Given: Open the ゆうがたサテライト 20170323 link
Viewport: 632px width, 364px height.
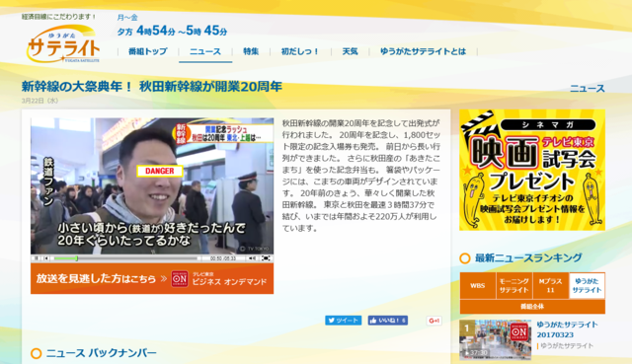Looking at the screenshot, I should (567, 329).
